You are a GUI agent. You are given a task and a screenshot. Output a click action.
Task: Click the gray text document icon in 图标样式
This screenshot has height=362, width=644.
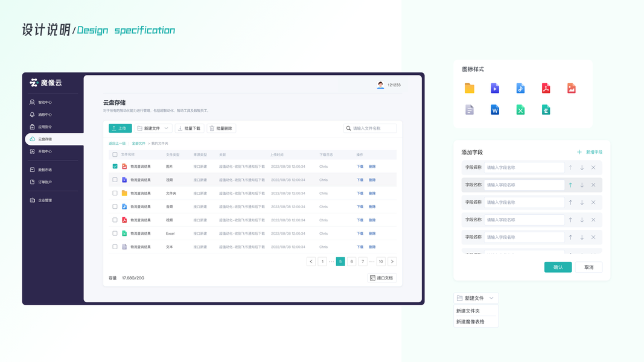[x=470, y=110]
